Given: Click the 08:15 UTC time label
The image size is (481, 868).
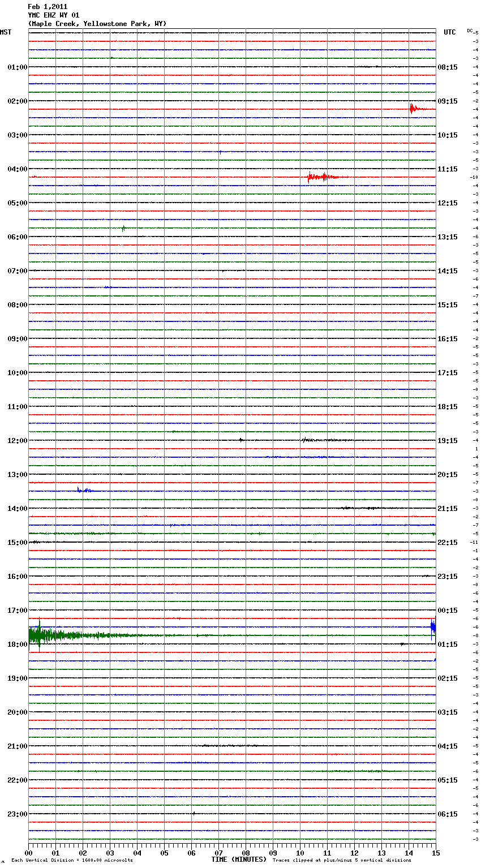Looking at the screenshot, I should point(448,67).
